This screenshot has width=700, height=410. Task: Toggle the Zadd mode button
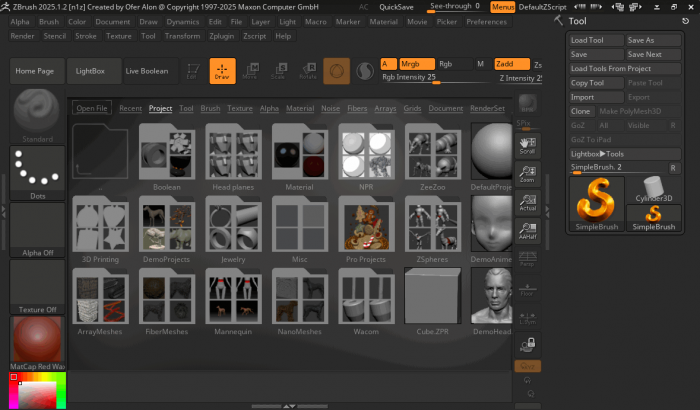[511, 63]
